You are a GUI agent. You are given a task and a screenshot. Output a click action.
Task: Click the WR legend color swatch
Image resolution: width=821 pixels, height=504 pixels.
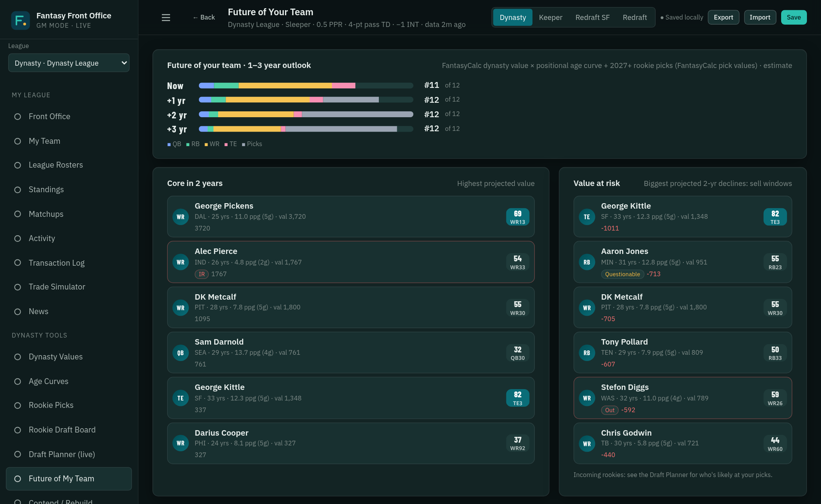(206, 145)
